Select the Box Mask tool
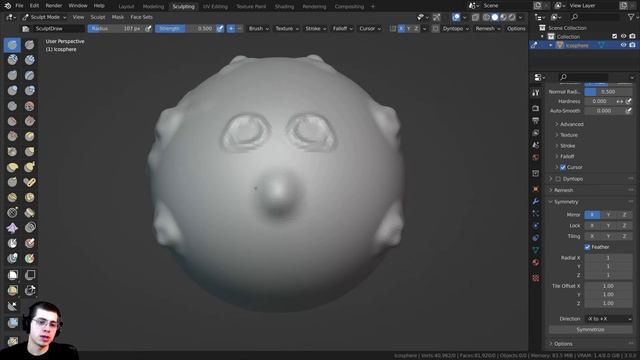The width and height of the screenshot is (640, 360). 12,275
